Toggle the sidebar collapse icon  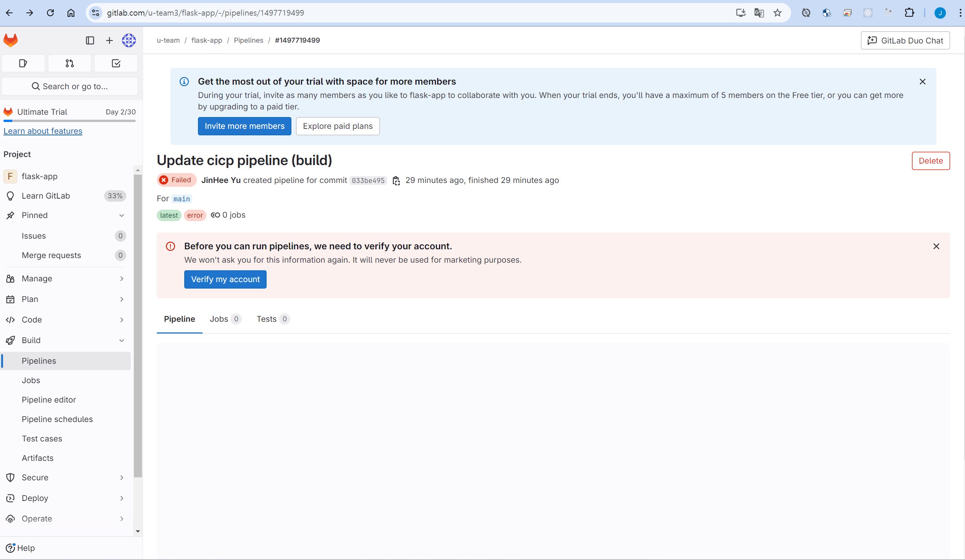click(90, 40)
